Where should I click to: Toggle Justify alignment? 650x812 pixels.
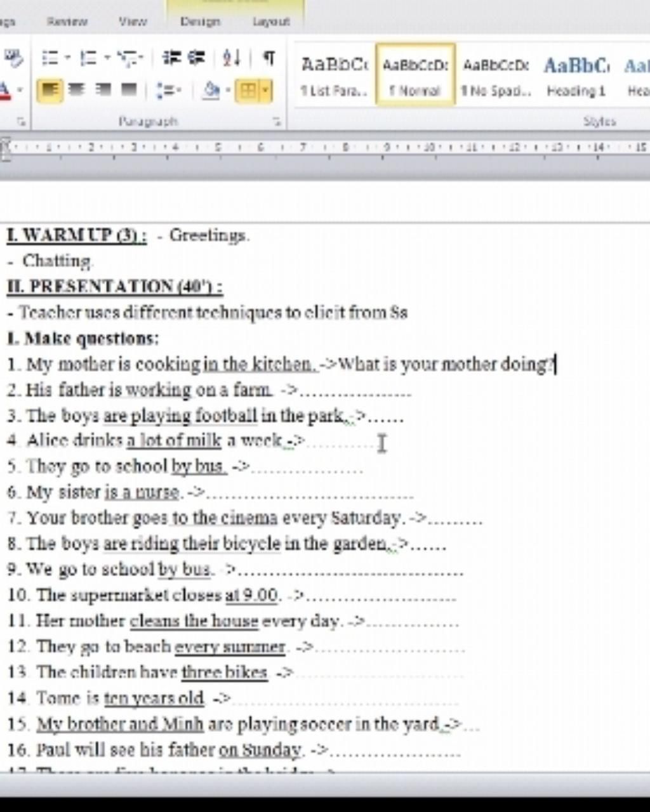pyautogui.click(x=128, y=91)
